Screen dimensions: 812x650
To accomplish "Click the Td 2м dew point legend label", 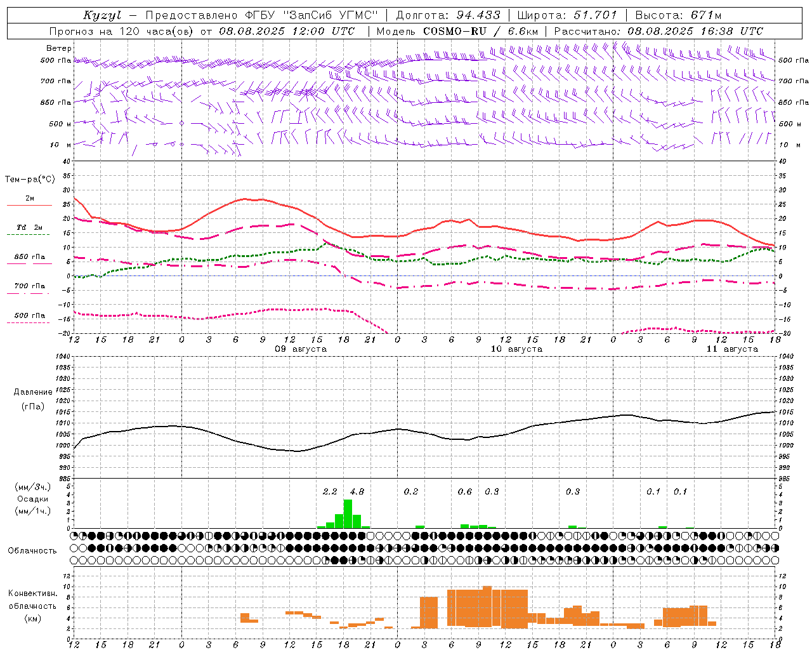I will point(30,227).
